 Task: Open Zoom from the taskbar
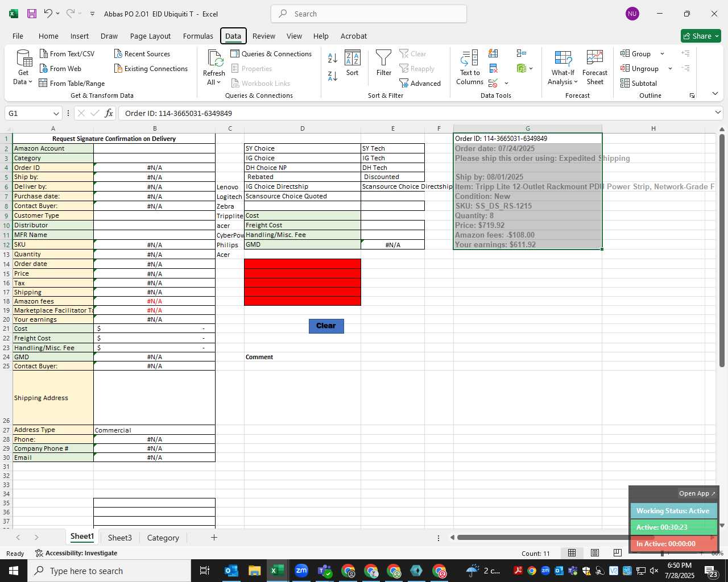coord(301,571)
